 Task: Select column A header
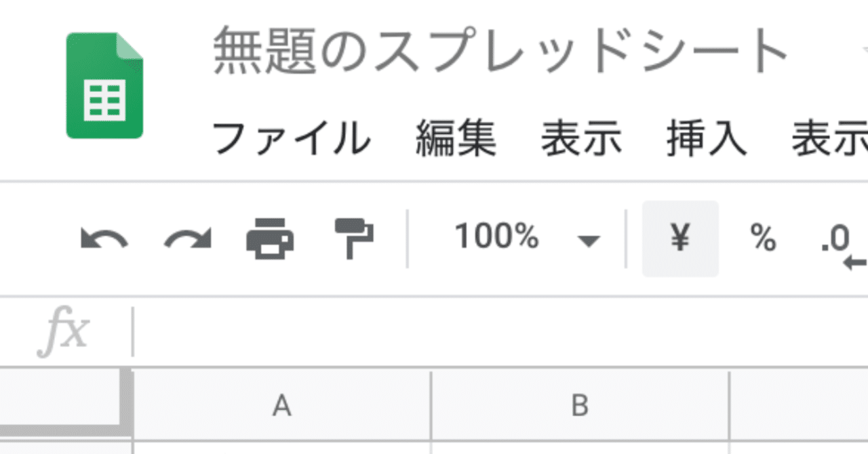tap(281, 407)
